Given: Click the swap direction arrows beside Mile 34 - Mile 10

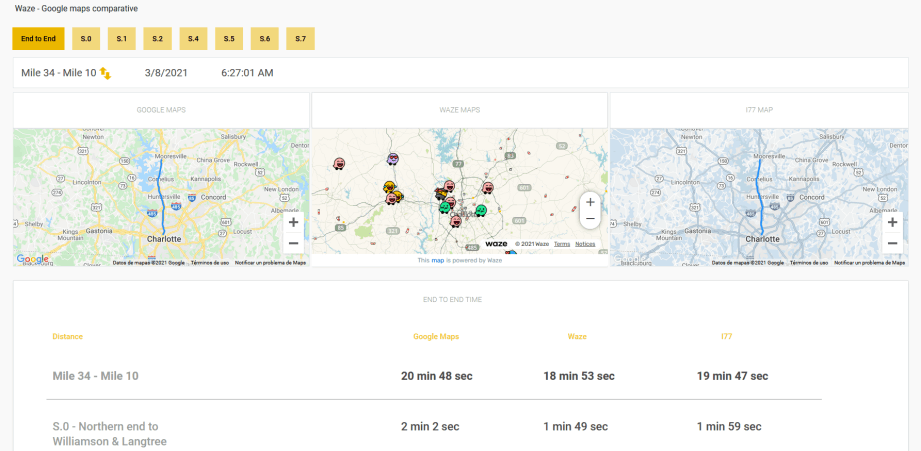Looking at the screenshot, I should tap(105, 73).
